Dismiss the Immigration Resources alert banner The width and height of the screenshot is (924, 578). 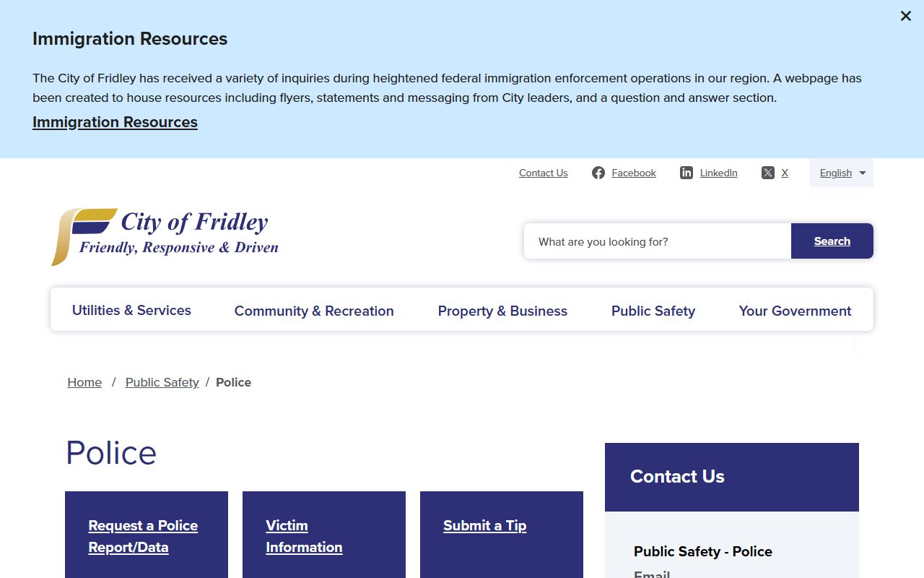(905, 16)
